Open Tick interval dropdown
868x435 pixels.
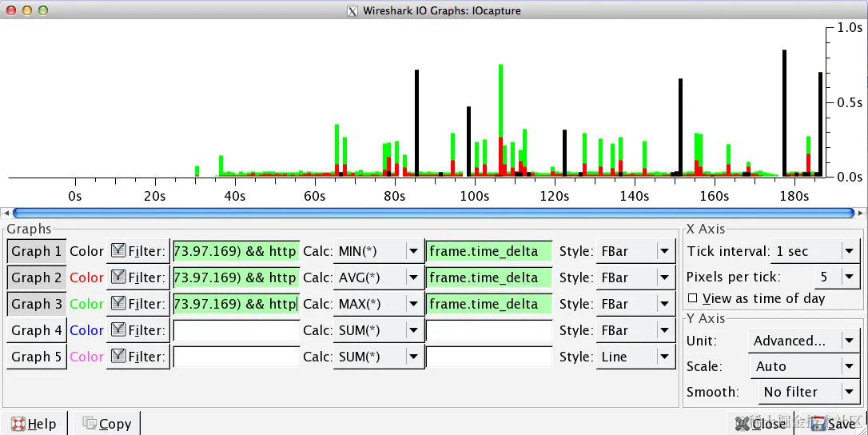pos(815,251)
